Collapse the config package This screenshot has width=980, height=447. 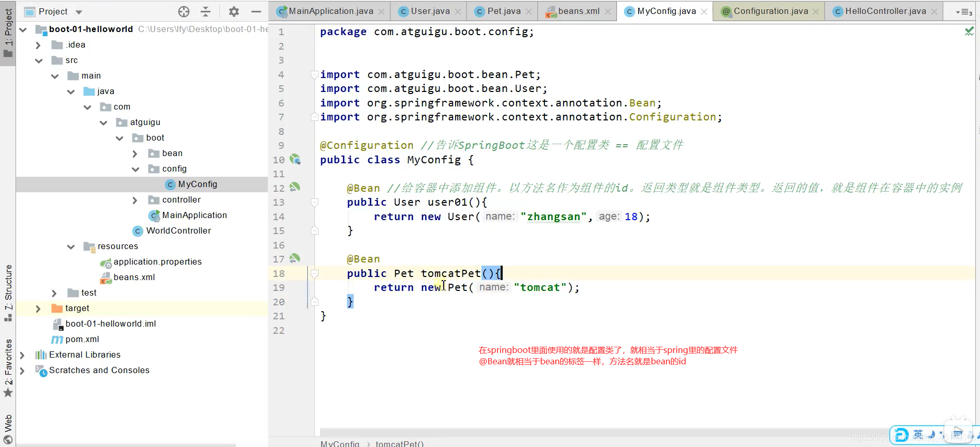point(135,169)
